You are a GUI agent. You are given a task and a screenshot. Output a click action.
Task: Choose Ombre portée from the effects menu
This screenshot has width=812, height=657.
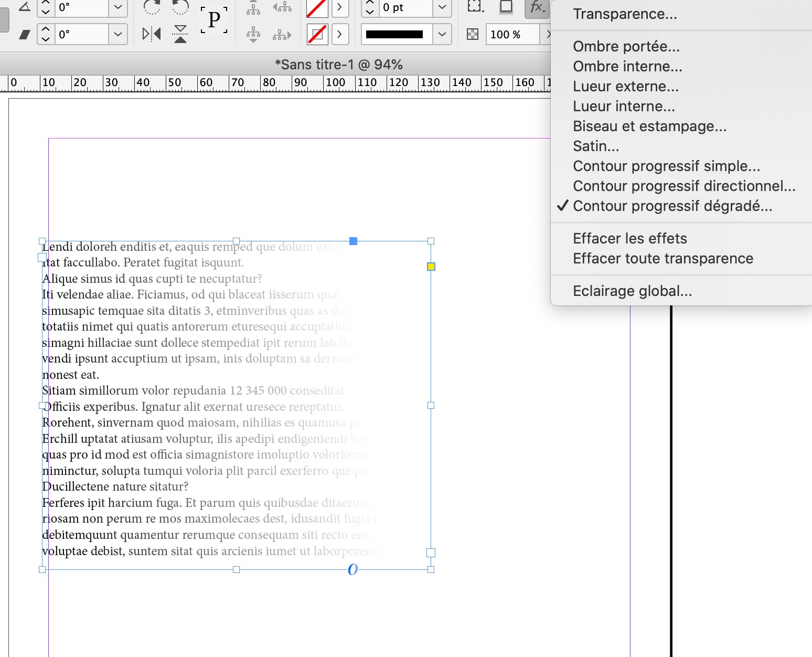click(x=626, y=46)
